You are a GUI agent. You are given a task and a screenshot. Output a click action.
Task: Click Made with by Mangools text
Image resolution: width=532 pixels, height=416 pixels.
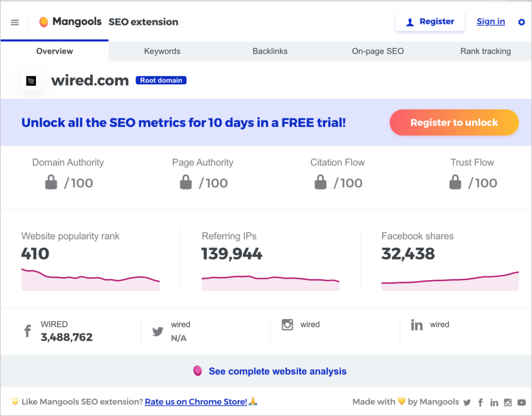[405, 402]
